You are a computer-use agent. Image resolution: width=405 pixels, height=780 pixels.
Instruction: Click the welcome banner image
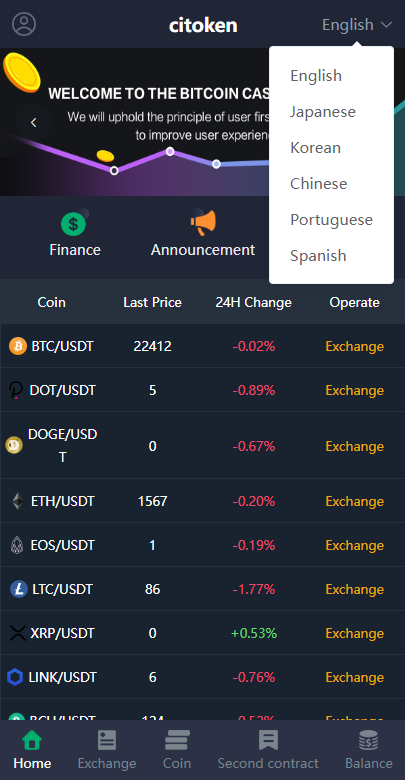(x=134, y=122)
